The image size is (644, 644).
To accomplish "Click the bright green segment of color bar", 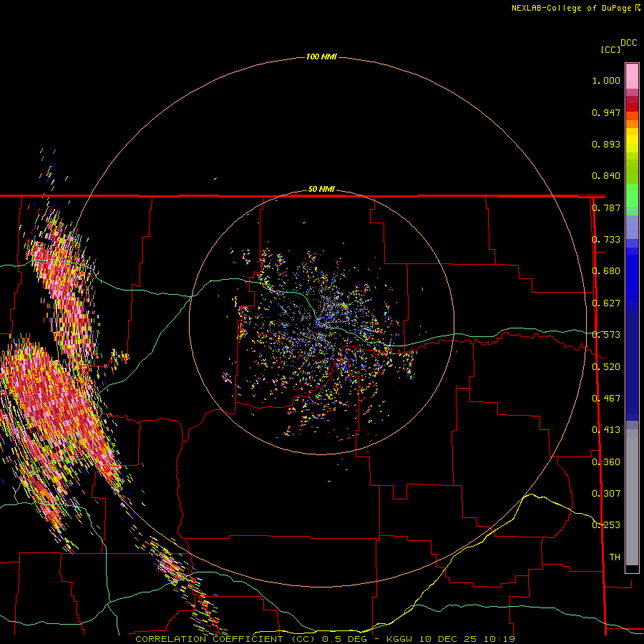I will pos(632,195).
